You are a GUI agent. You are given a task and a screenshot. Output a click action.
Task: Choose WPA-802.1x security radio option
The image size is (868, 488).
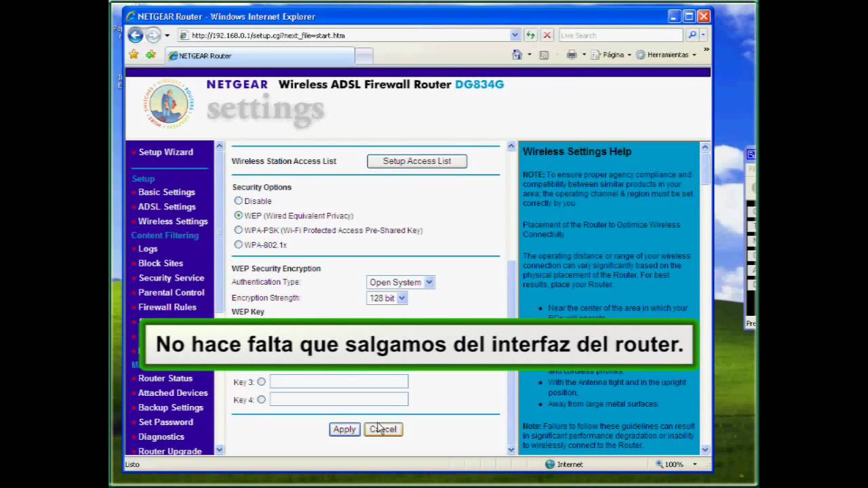tap(238, 245)
